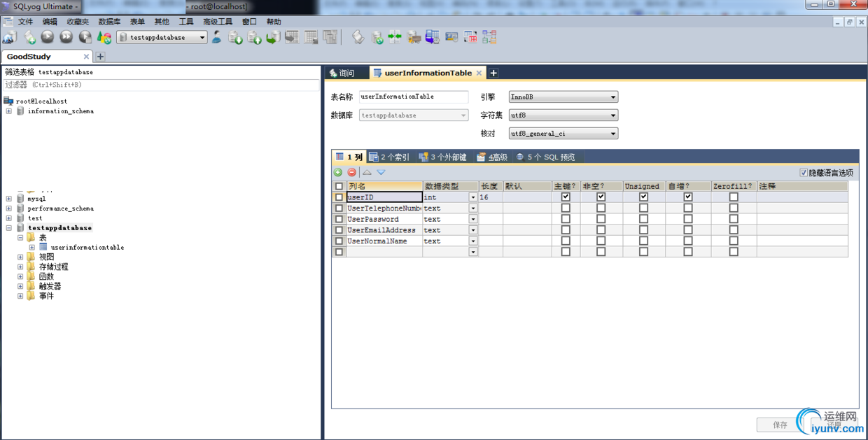Expand the 视图 folder
Screen dimensions: 868x440
[x=20, y=257]
